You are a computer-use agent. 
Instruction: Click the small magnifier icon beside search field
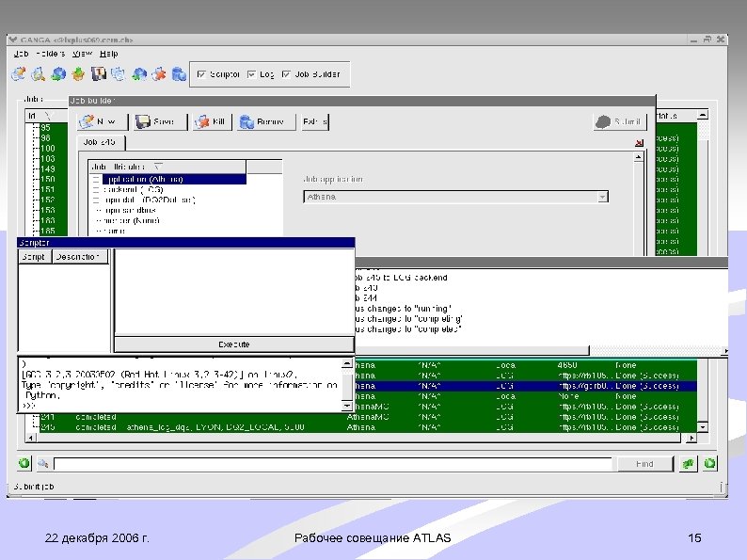(x=43, y=463)
